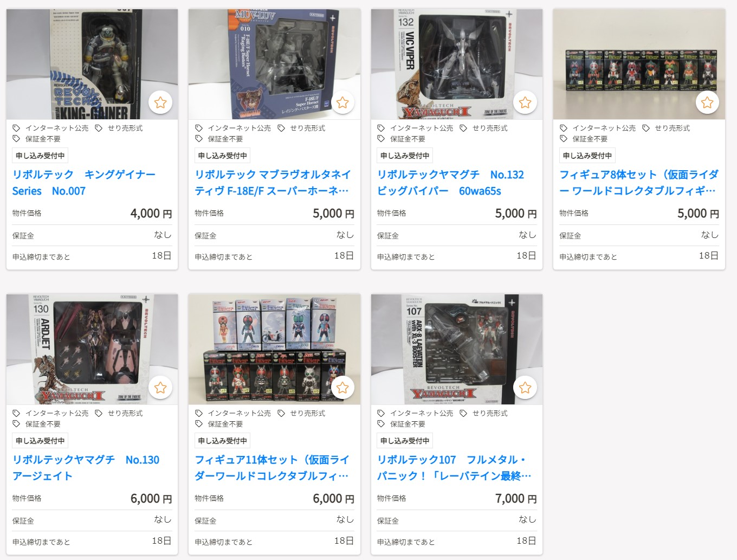
Task: Favorite the King Gainer No.007 listing star
Action: 160,102
